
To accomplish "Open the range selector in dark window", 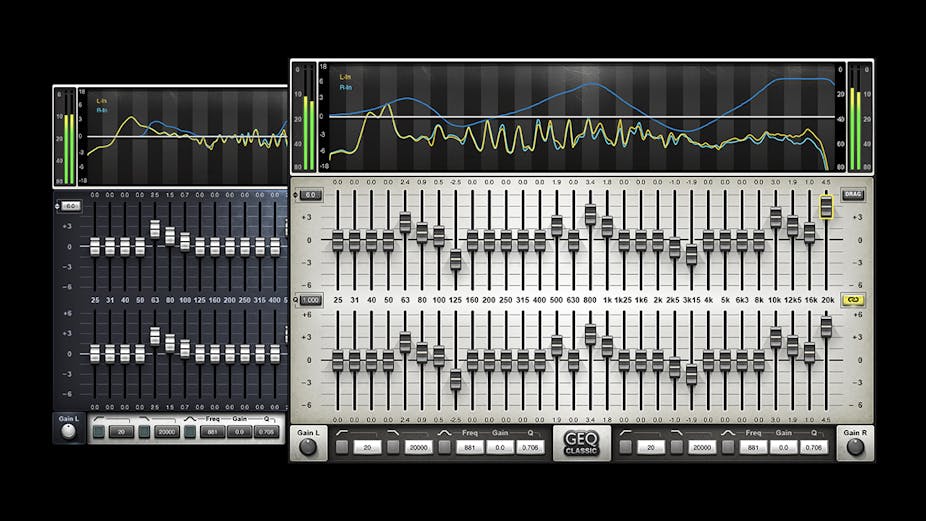I will 69,206.
